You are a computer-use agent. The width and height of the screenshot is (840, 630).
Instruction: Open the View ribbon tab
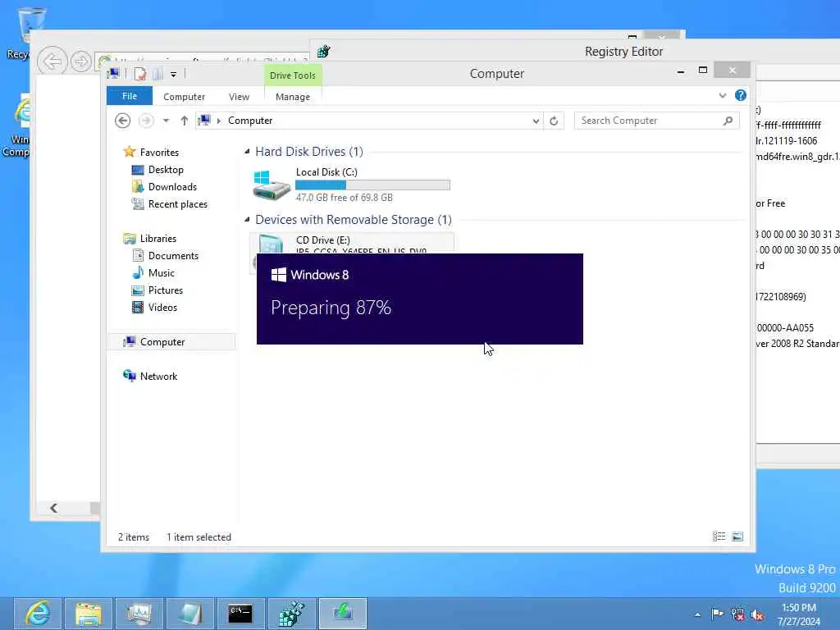tap(239, 97)
